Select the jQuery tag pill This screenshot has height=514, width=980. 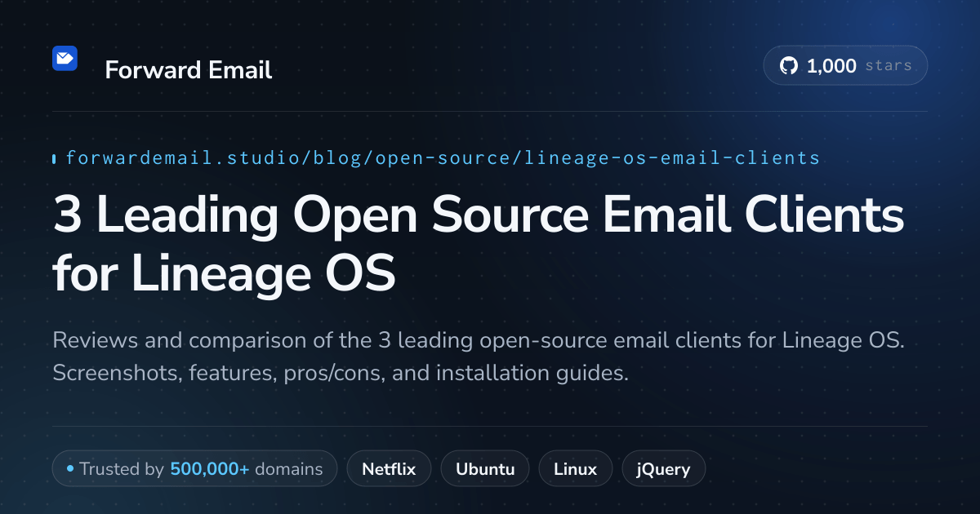pos(664,469)
